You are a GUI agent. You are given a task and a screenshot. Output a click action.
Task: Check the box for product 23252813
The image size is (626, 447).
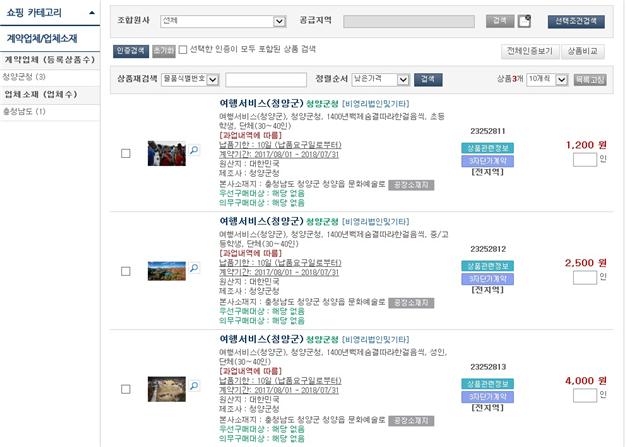(x=126, y=389)
